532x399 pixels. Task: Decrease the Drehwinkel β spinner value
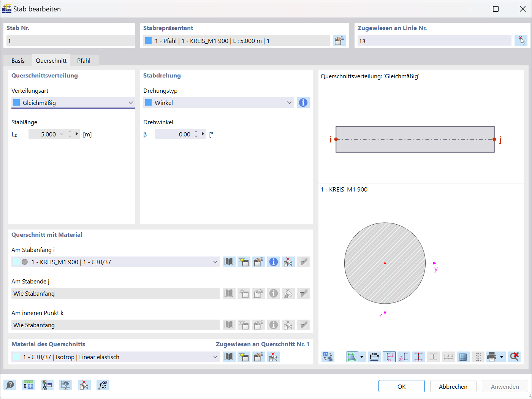(x=196, y=136)
